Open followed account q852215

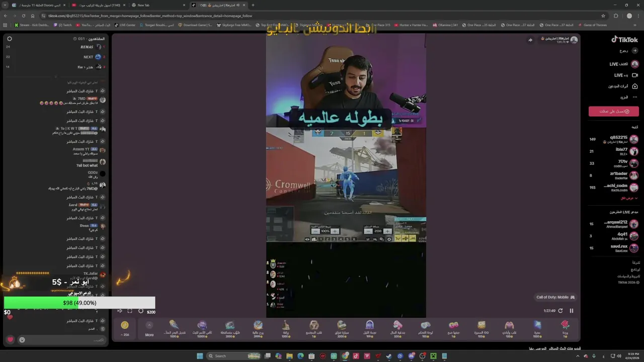pos(614,139)
